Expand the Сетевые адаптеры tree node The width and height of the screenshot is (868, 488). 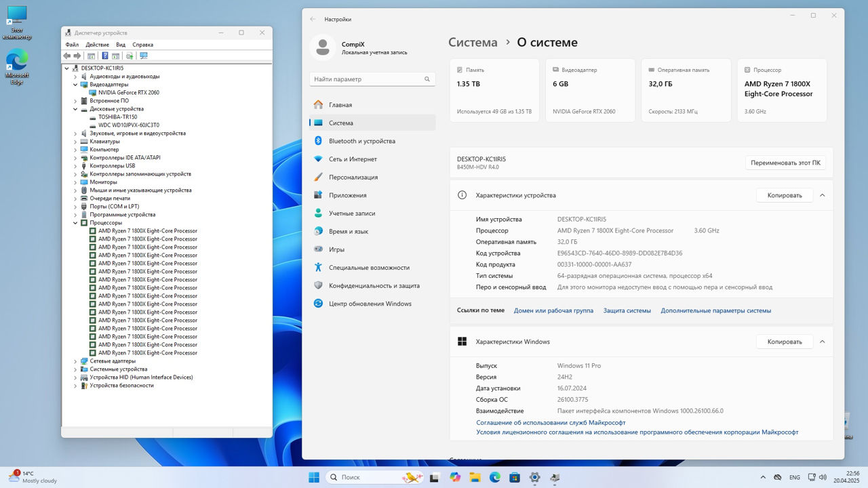75,361
